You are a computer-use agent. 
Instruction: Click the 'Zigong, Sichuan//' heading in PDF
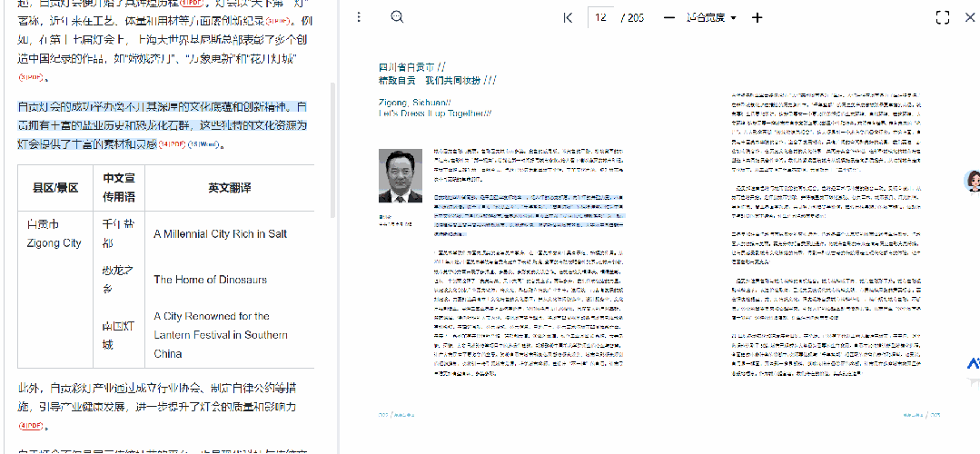414,103
